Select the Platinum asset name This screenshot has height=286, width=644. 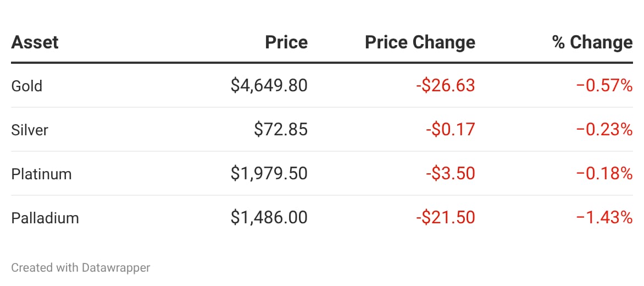tap(41, 174)
